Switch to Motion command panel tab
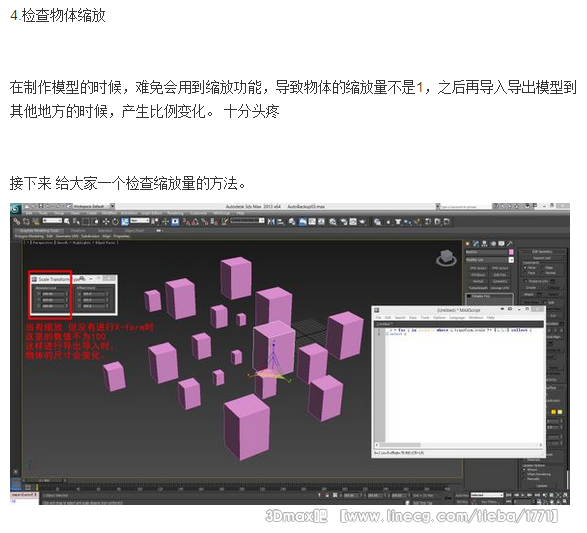The width and height of the screenshot is (587, 533). [493, 243]
